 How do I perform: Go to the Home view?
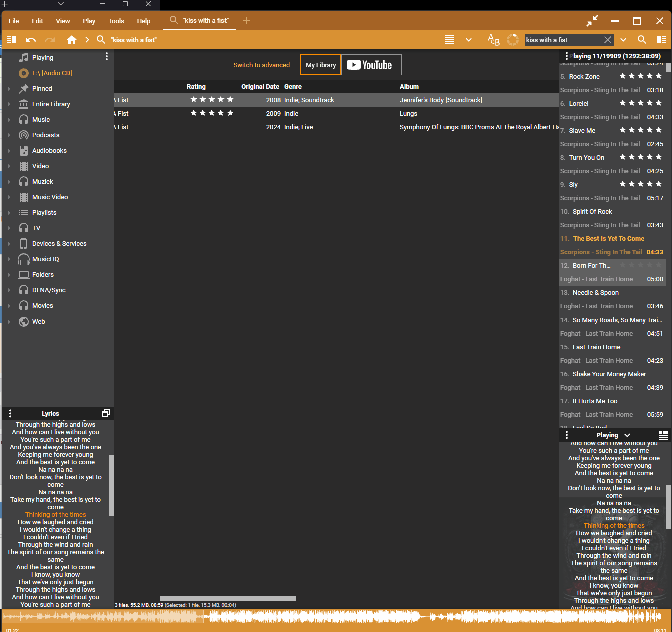click(72, 40)
